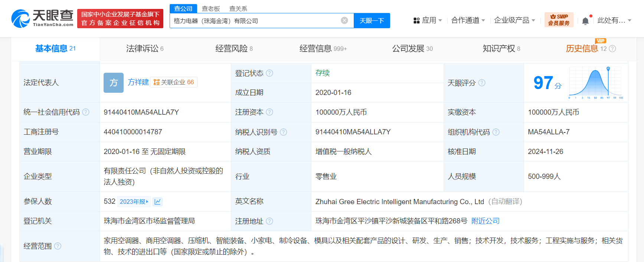
Task: Expand the 应用 dropdown
Action: coord(440,20)
